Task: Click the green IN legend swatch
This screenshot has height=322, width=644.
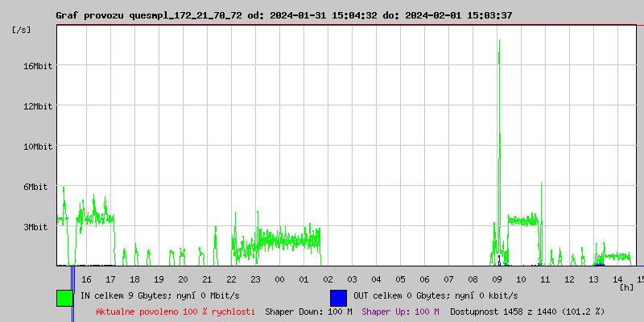Action: 64,297
